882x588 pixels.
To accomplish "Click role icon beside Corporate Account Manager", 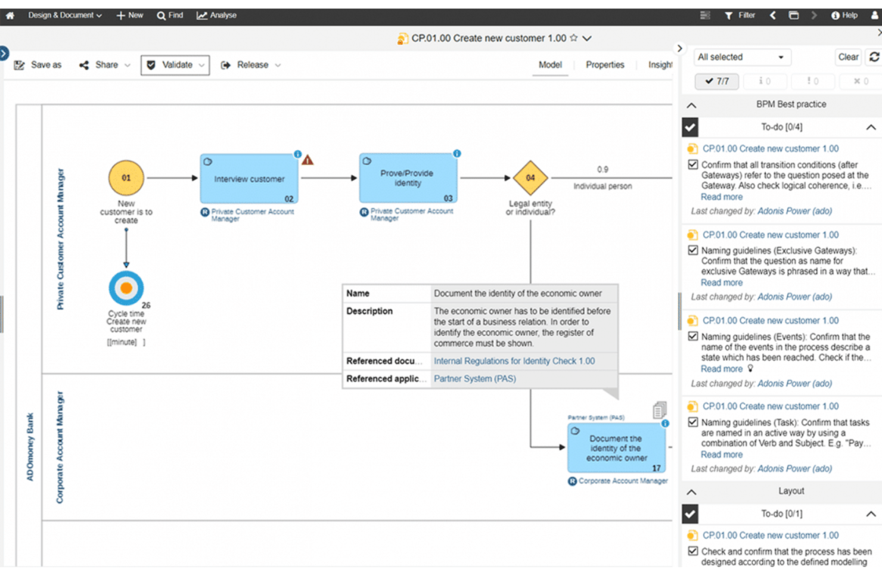I will click(x=572, y=481).
